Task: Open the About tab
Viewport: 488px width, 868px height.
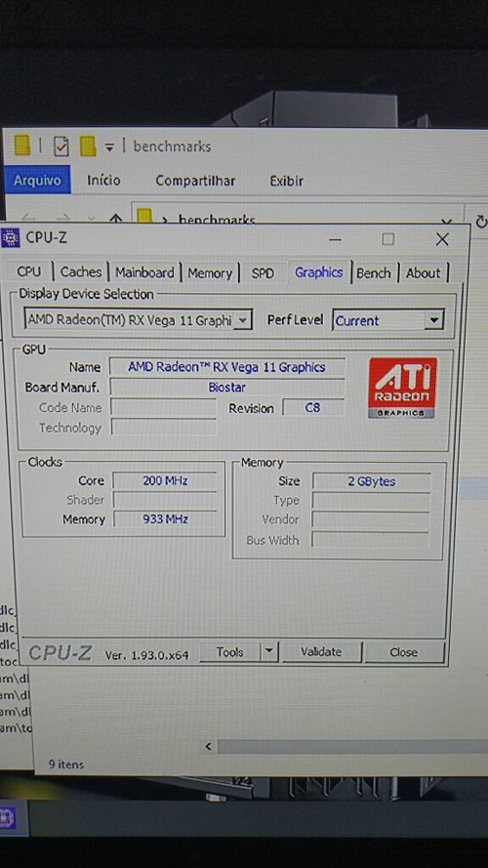Action: [424, 273]
